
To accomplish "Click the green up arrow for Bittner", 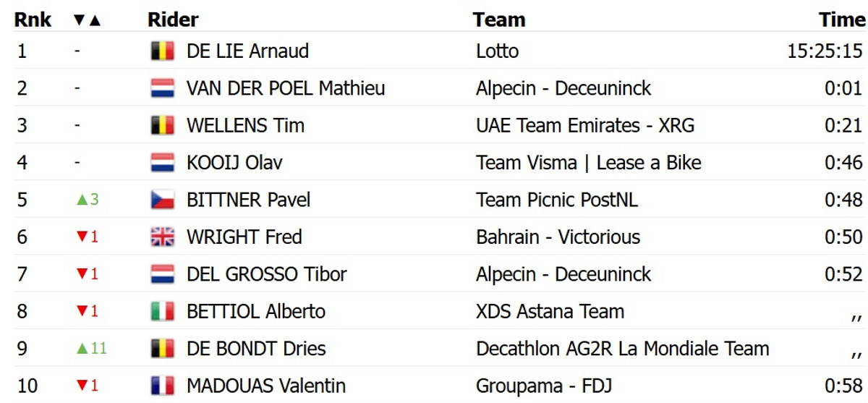I will (81, 200).
